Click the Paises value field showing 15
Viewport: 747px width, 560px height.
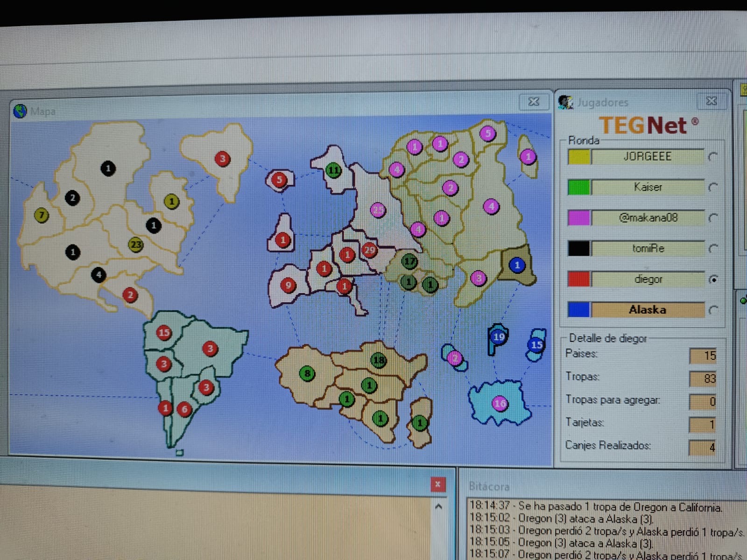click(x=703, y=356)
